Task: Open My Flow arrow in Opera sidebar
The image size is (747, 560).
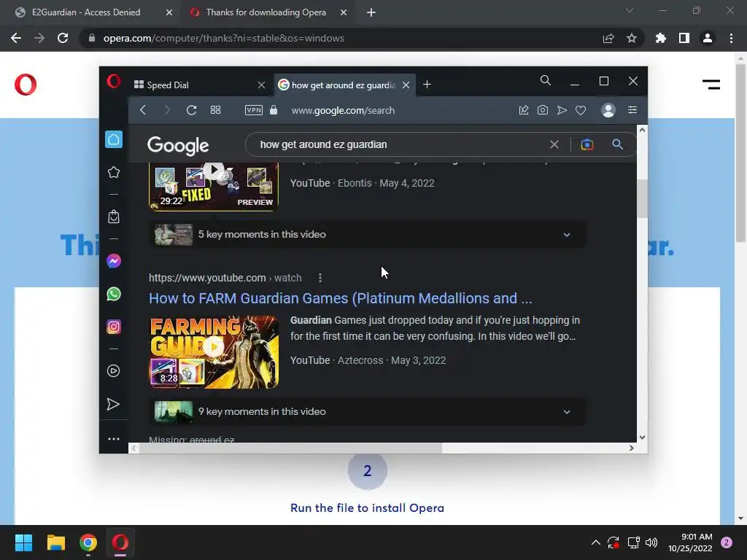Action: click(x=113, y=404)
